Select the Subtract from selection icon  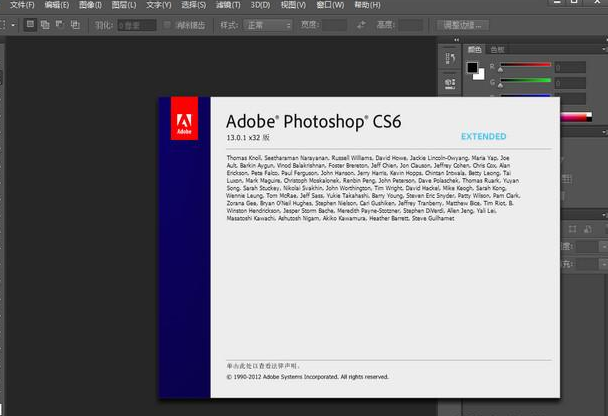60,25
